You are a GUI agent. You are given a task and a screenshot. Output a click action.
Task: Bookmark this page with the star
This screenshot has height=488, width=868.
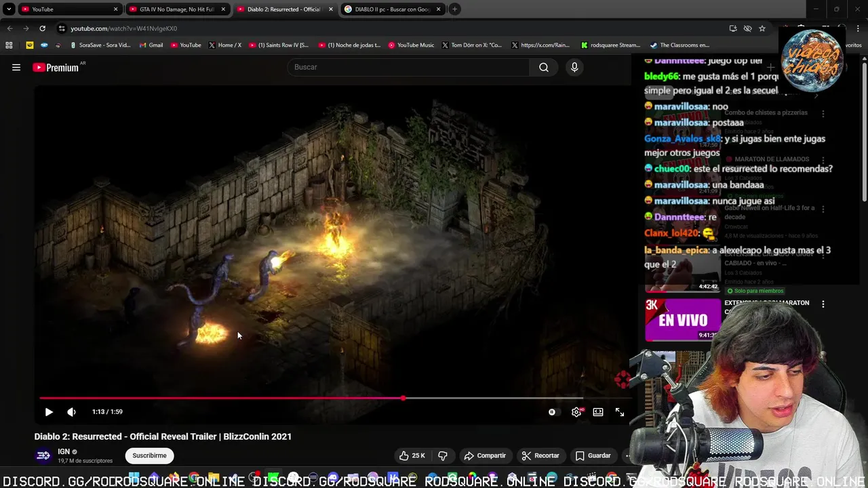762,28
